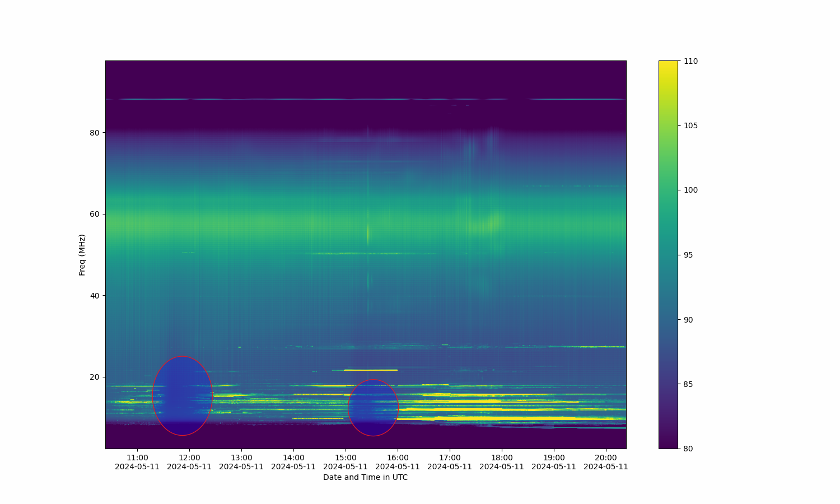The height and width of the screenshot is (504, 840).
Task: Click the 80 frequency tick label
Action: tap(95, 133)
